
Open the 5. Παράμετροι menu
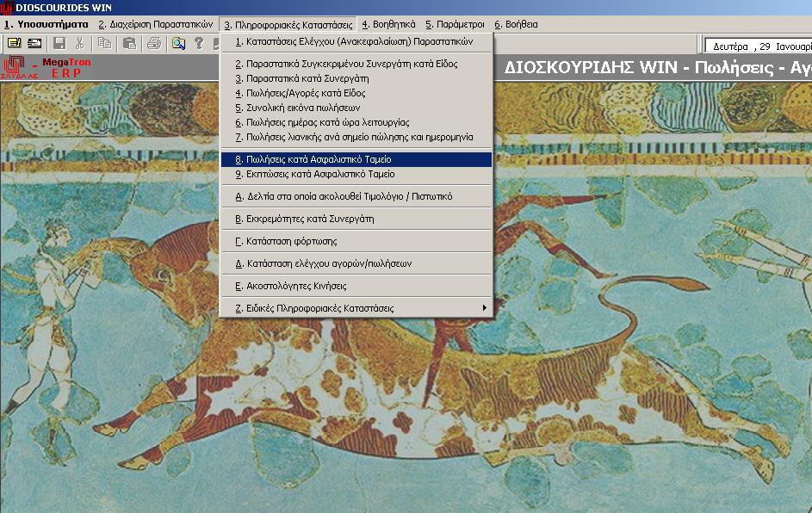click(x=455, y=24)
